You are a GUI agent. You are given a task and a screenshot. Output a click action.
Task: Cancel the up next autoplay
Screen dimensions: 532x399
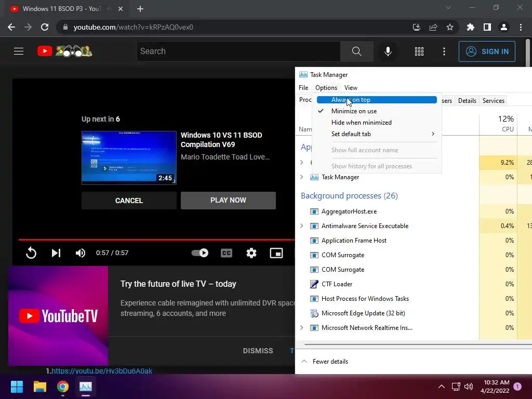129,201
